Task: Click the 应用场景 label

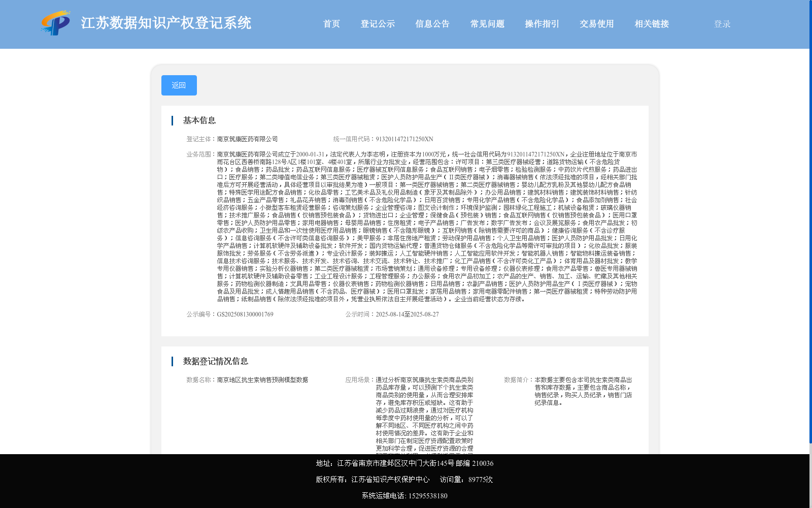Action: point(358,380)
